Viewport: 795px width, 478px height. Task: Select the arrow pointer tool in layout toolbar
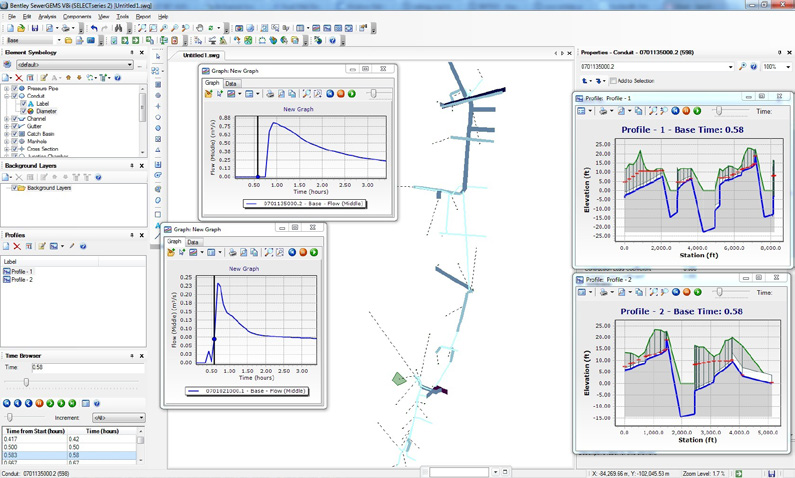[x=158, y=57]
